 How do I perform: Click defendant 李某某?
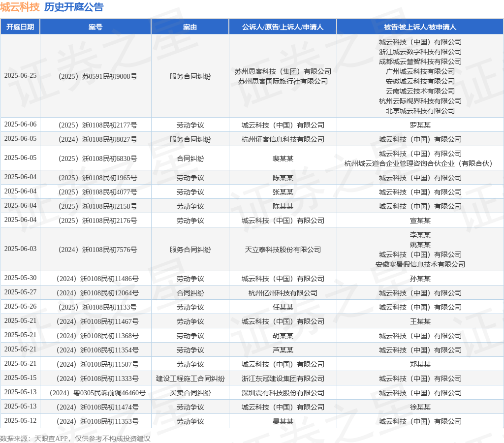pyautogui.click(x=420, y=235)
